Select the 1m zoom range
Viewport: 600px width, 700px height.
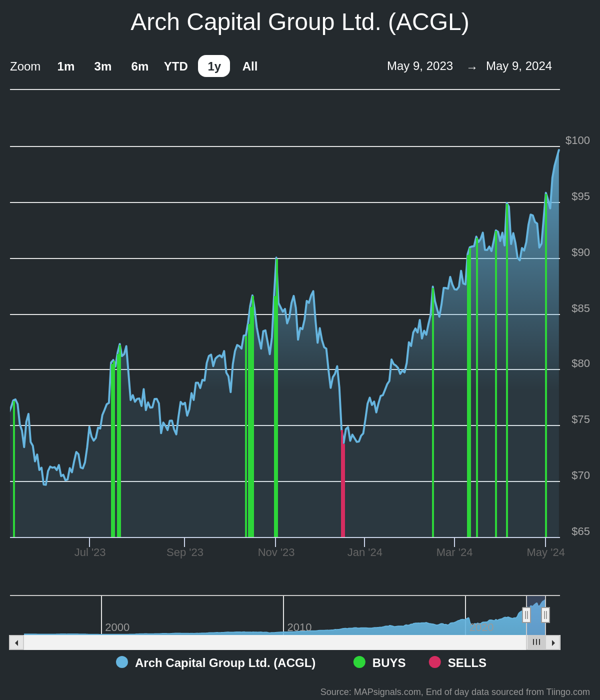(x=66, y=66)
